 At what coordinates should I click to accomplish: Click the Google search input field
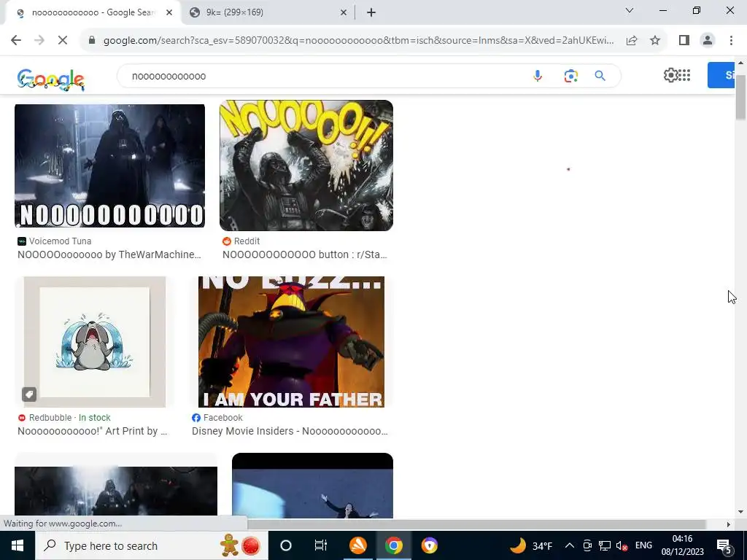click(324, 76)
